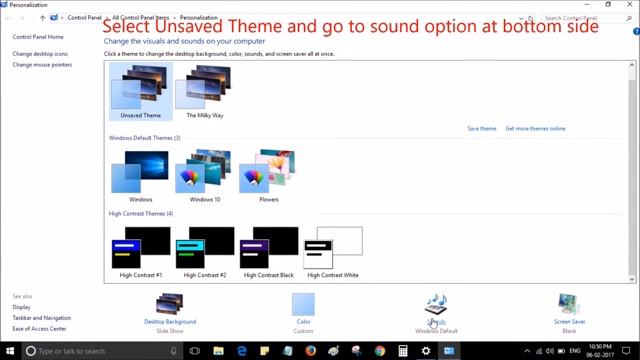Click ENG language indicator

575,351
